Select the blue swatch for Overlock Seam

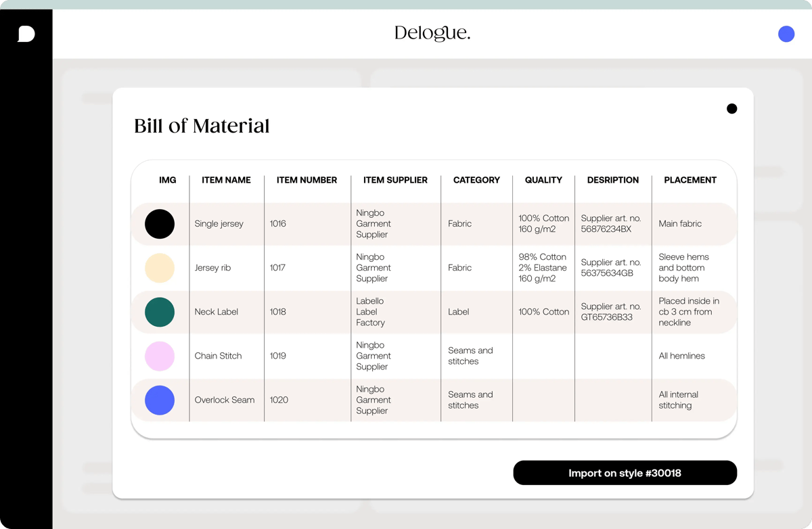pyautogui.click(x=160, y=400)
